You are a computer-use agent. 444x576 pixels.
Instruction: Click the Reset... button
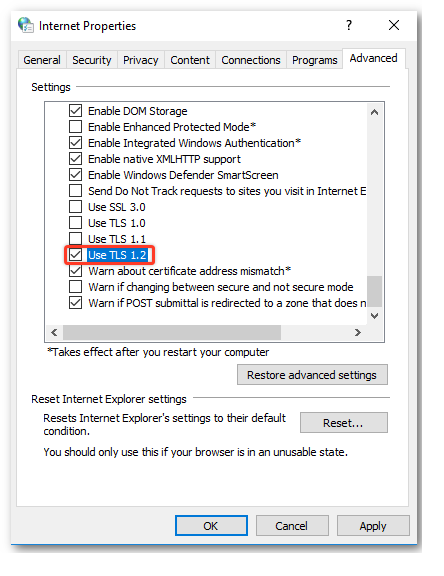pos(344,423)
